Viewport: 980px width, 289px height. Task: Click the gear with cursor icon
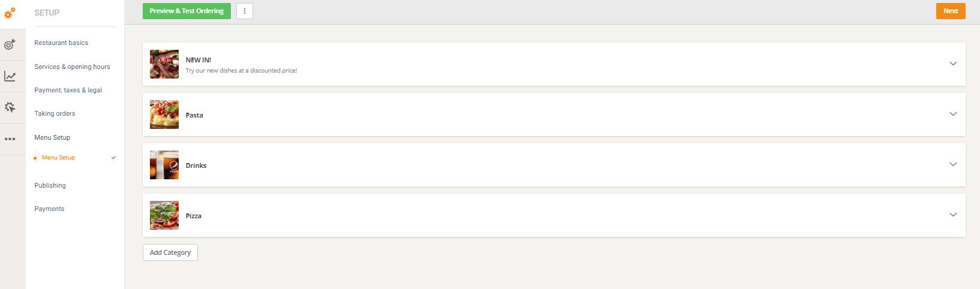tap(10, 107)
